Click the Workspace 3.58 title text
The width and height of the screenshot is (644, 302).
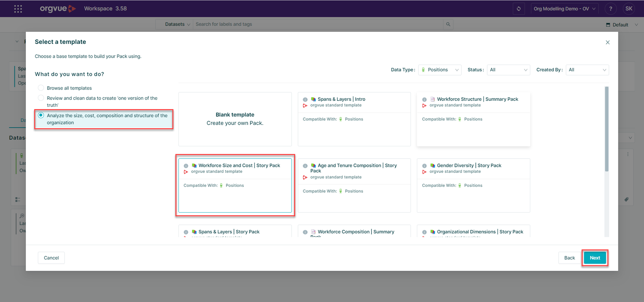(x=105, y=9)
